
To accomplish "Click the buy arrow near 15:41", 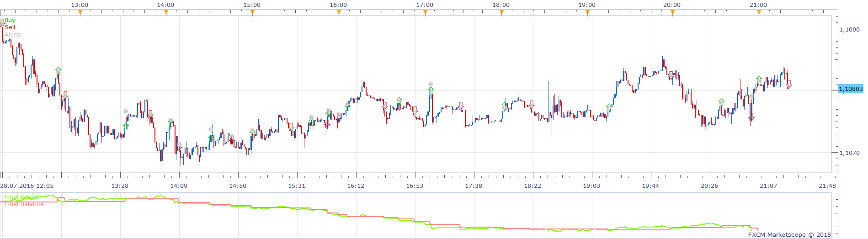I will 311,122.
